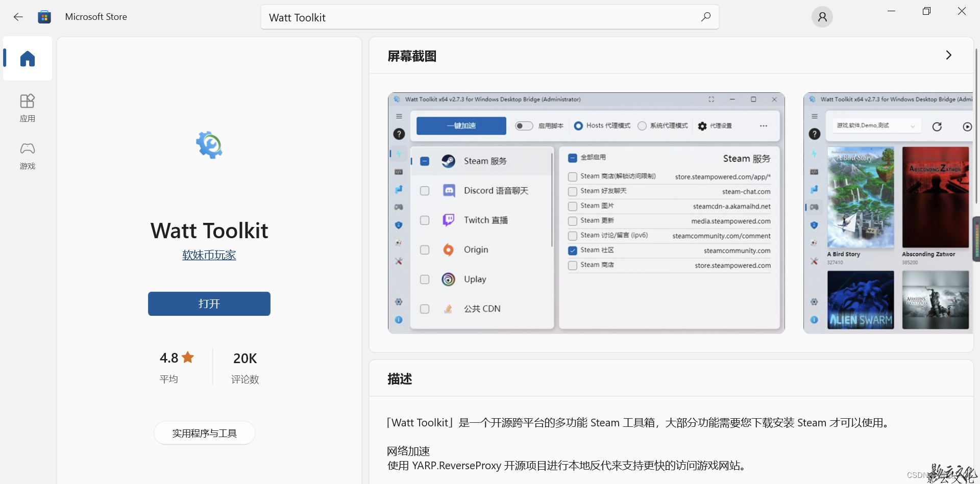980x484 pixels.
Task: Click the vertical scrollbar on the right edge
Action: click(x=976, y=128)
